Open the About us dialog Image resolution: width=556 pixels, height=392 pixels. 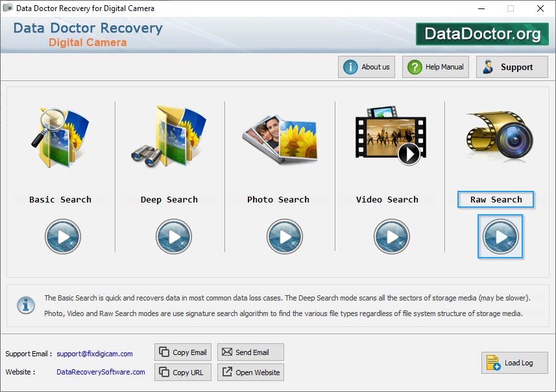pos(367,67)
